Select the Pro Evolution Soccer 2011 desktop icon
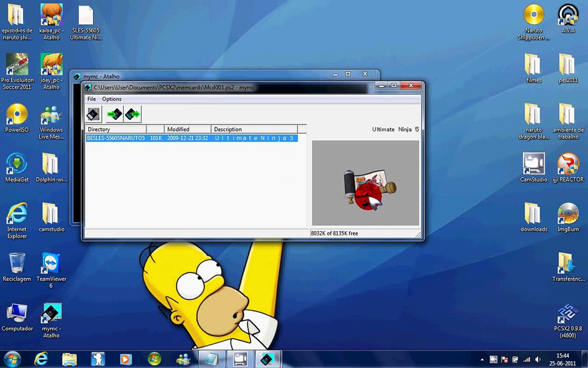The image size is (588, 368). 17,72
